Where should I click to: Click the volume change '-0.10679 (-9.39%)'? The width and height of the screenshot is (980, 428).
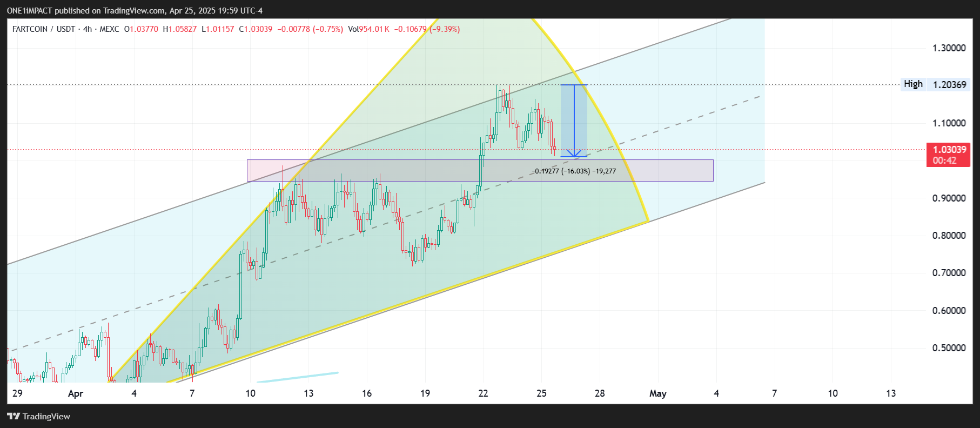tap(427, 29)
